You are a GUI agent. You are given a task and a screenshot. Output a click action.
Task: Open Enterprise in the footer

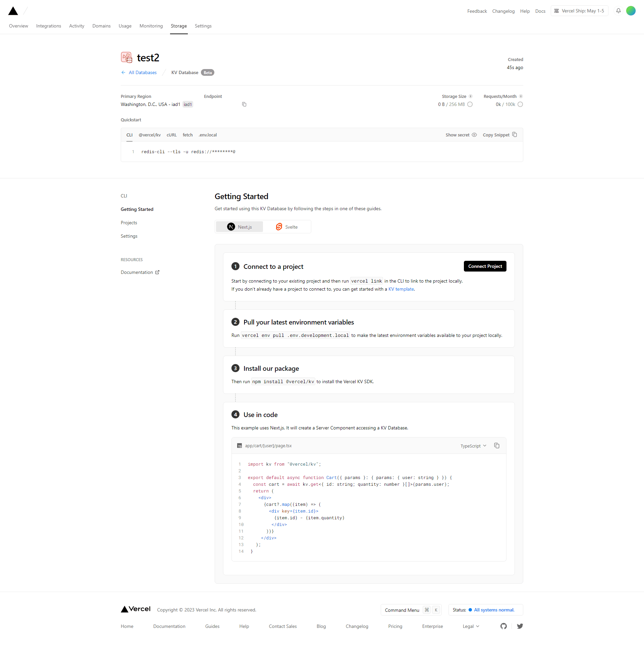[432, 626]
